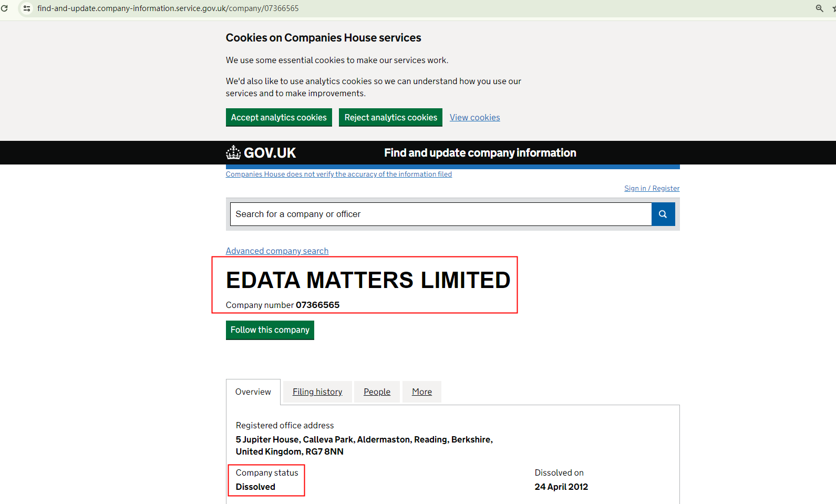Open the View cookies link
The width and height of the screenshot is (836, 504).
[x=474, y=118]
